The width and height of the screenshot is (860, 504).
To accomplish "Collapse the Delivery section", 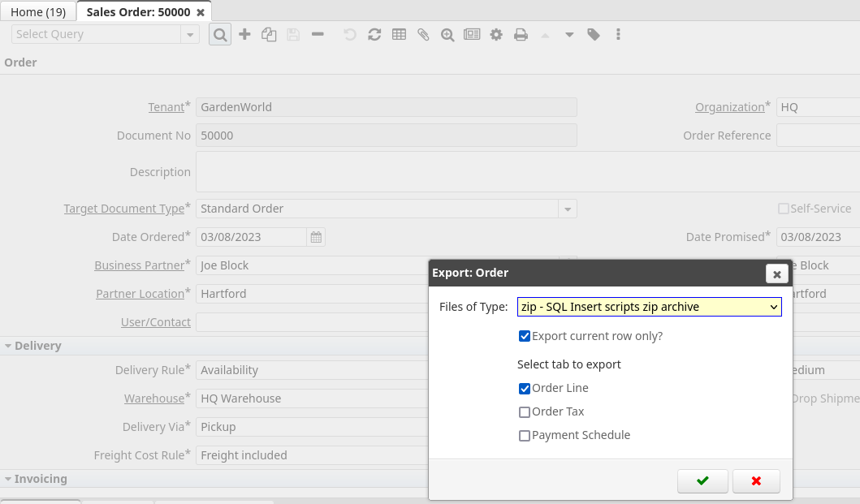I will coord(10,345).
